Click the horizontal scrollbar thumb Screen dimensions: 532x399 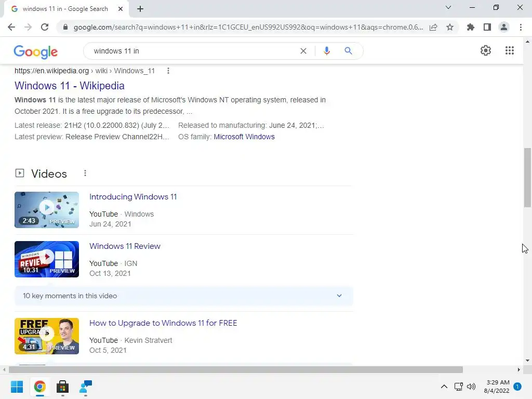point(236,369)
